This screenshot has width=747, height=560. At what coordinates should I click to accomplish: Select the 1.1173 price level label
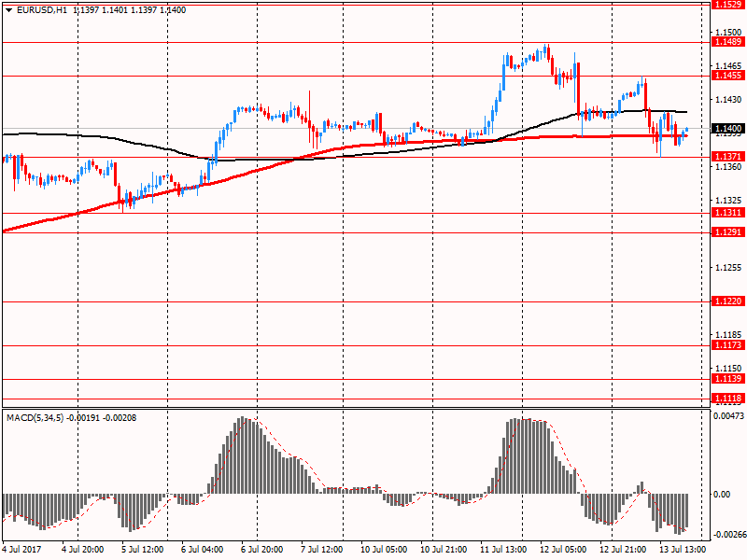pos(728,344)
